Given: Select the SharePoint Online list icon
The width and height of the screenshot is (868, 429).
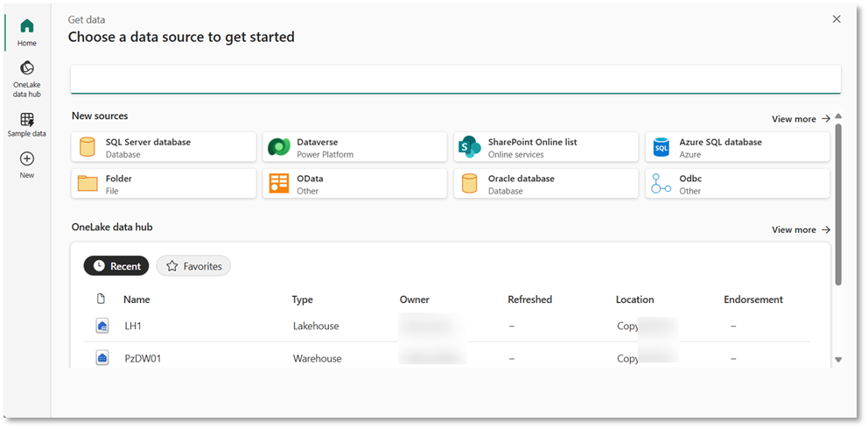Looking at the screenshot, I should [x=469, y=147].
